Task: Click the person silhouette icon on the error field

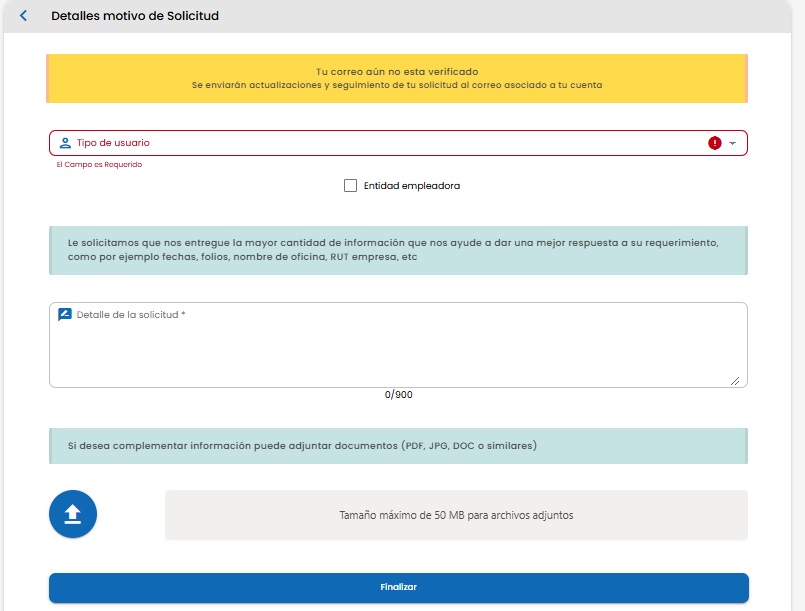Action: click(64, 142)
